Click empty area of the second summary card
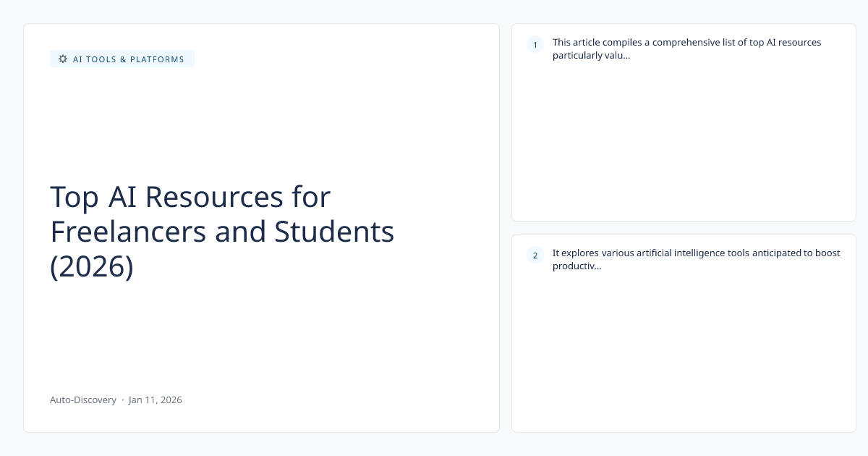This screenshot has height=456, width=868. click(x=684, y=355)
